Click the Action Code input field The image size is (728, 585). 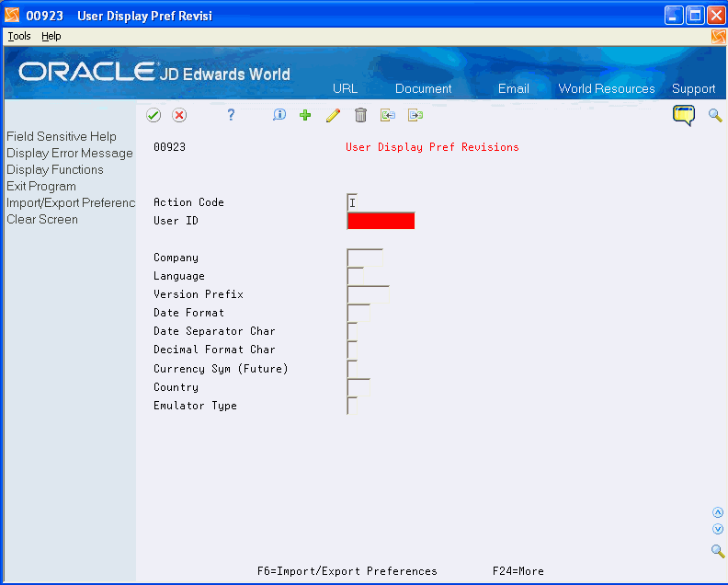pyautogui.click(x=352, y=202)
